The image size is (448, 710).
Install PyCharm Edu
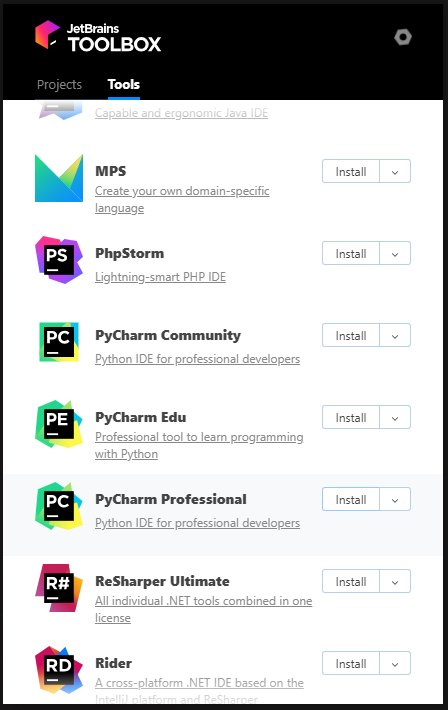coord(351,417)
